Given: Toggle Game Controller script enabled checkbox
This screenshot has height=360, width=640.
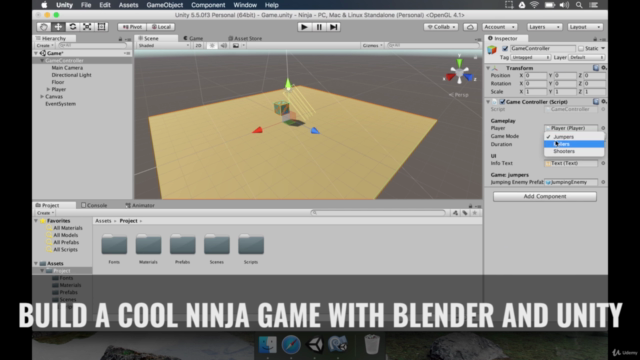Looking at the screenshot, I should (502, 102).
